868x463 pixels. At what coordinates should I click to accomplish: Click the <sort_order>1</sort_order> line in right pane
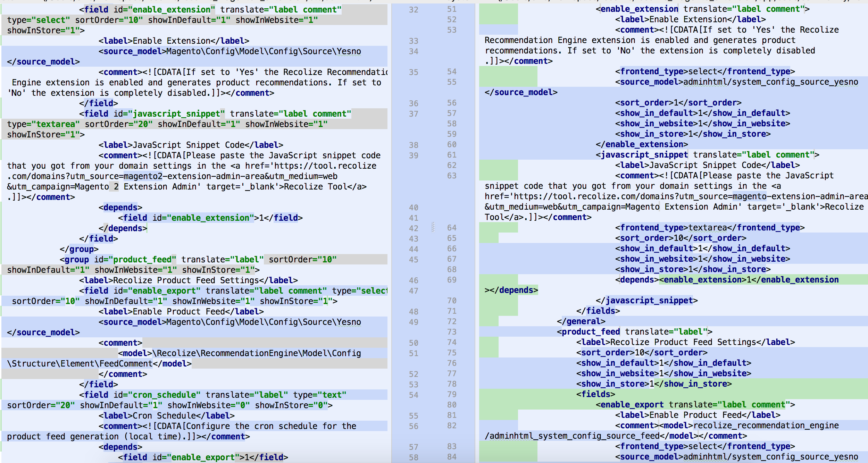pyautogui.click(x=678, y=103)
